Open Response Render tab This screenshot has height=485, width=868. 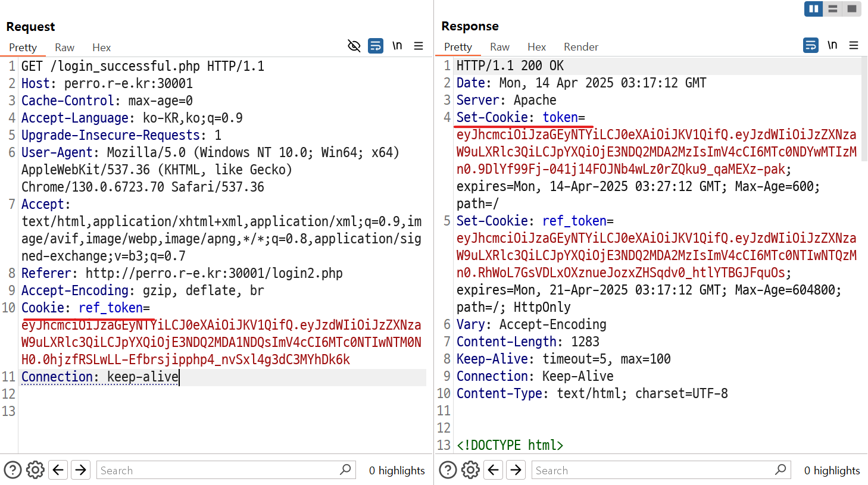point(581,47)
